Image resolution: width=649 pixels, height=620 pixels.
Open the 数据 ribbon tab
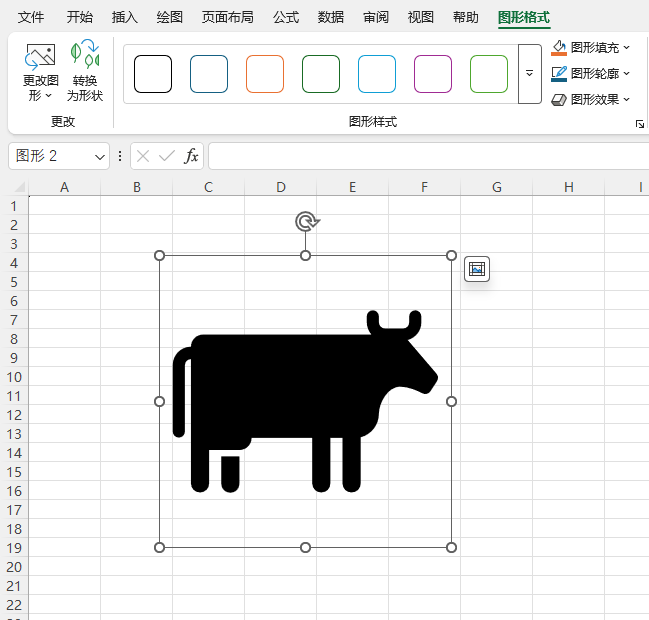coord(331,17)
